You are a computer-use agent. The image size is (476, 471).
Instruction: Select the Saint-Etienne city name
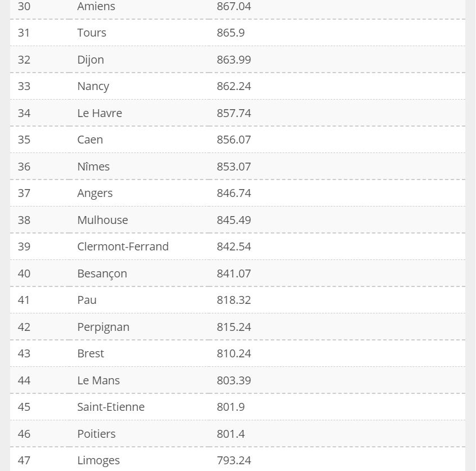(111, 407)
